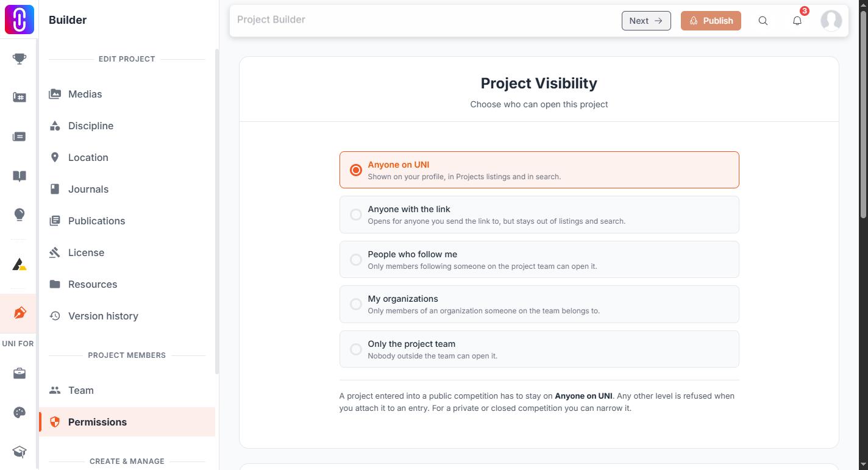
Task: Open the graduation cap icon in left rail
Action: [20, 452]
